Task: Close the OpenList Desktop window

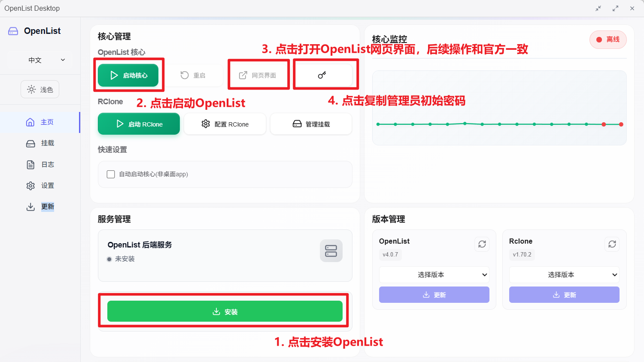Action: [x=632, y=9]
